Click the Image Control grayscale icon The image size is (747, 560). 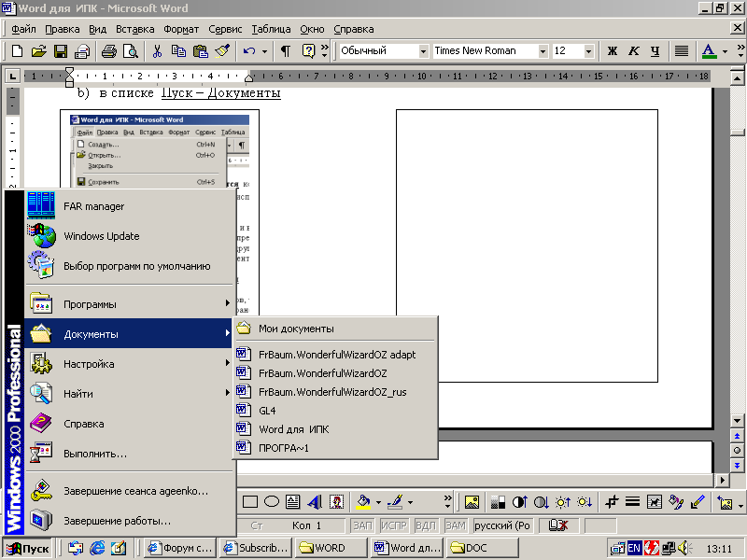[498, 502]
